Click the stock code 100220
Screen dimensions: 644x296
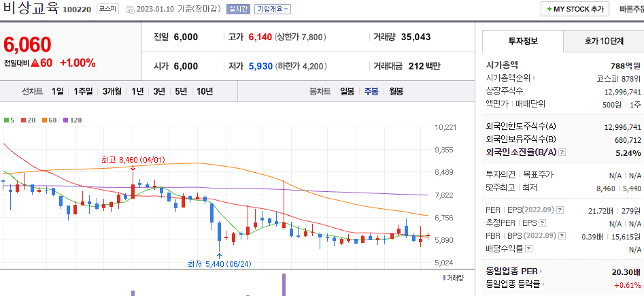(x=77, y=10)
